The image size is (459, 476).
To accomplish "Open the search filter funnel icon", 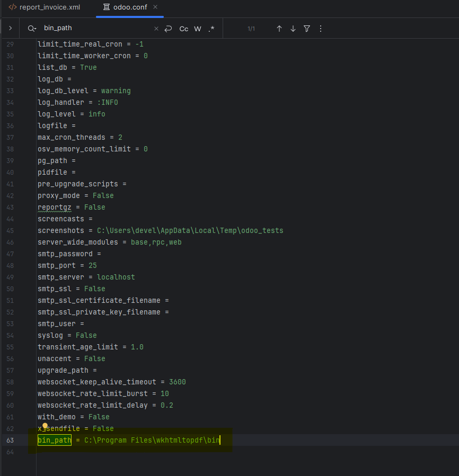I will tap(307, 29).
